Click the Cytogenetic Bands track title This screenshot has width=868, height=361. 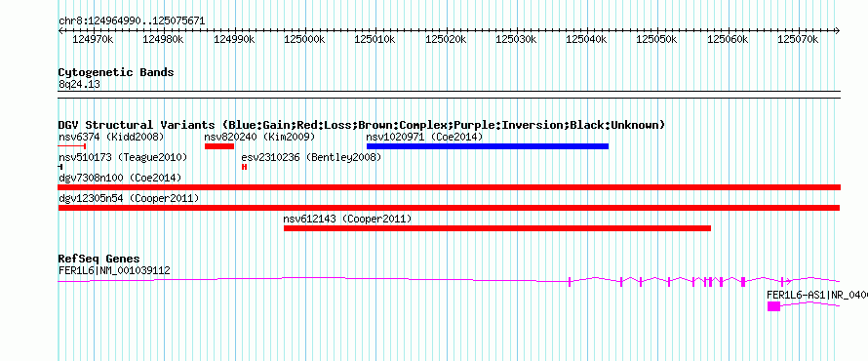[116, 72]
